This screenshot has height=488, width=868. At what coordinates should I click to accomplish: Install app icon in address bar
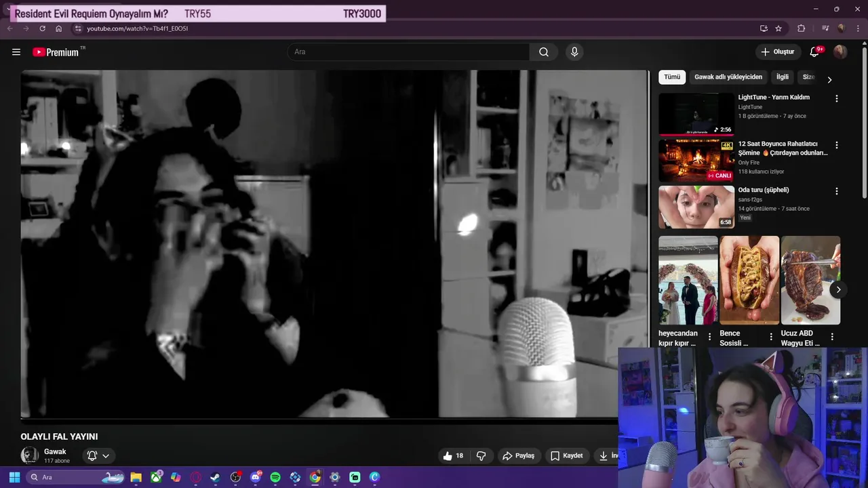pos(764,28)
